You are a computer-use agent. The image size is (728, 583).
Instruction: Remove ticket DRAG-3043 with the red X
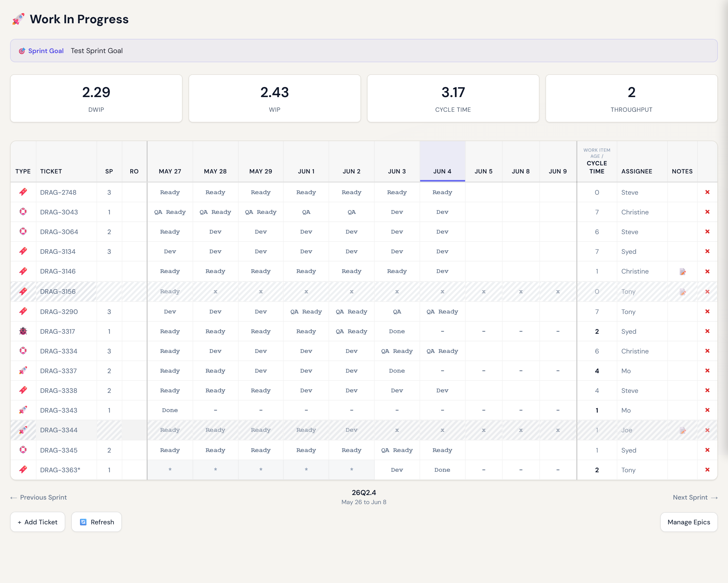tap(707, 212)
